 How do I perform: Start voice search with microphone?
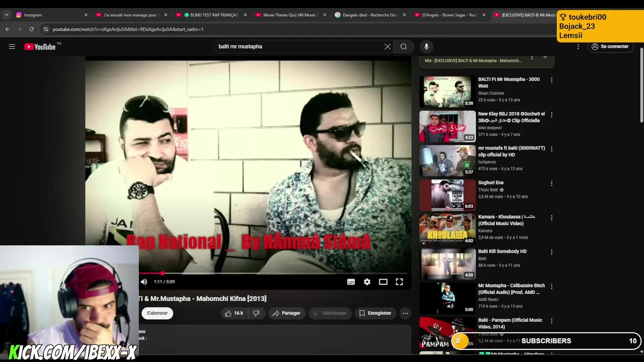pyautogui.click(x=426, y=47)
